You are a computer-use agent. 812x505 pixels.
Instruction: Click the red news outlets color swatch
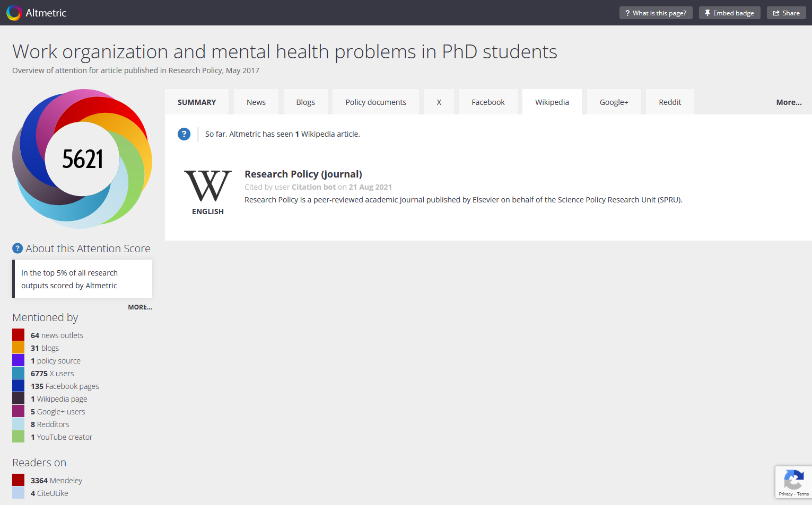pyautogui.click(x=18, y=335)
